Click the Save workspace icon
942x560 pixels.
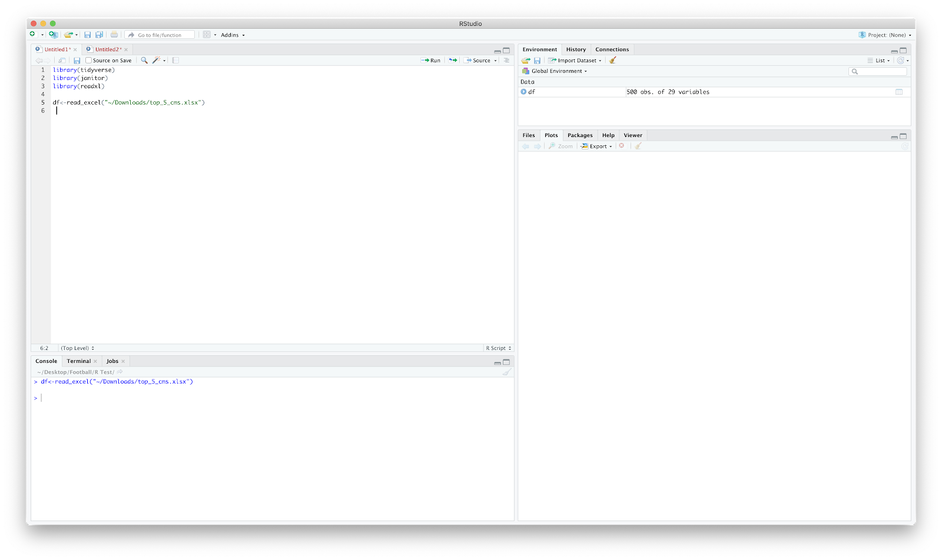[537, 61]
